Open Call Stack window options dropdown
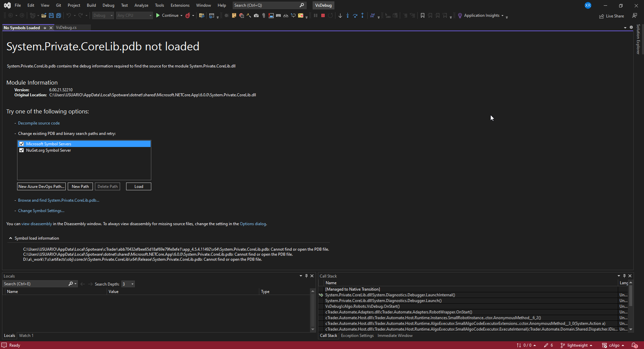Viewport: 644px width, 349px height. (x=619, y=276)
